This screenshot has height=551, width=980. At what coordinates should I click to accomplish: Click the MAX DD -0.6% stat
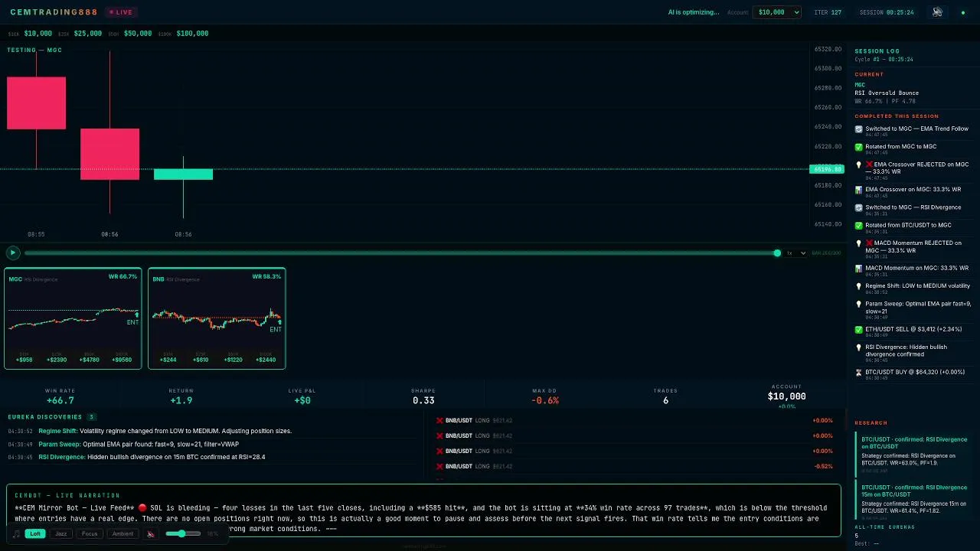(x=544, y=396)
